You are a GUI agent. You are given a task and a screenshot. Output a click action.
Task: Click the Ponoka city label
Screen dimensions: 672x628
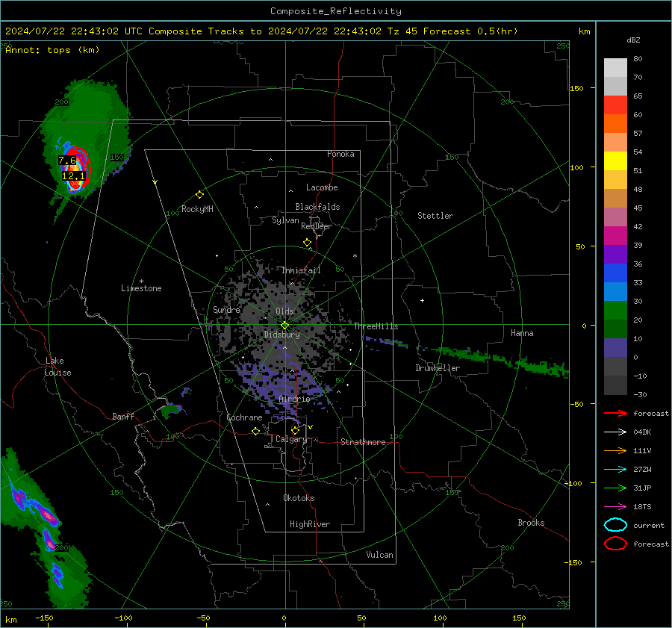(340, 154)
